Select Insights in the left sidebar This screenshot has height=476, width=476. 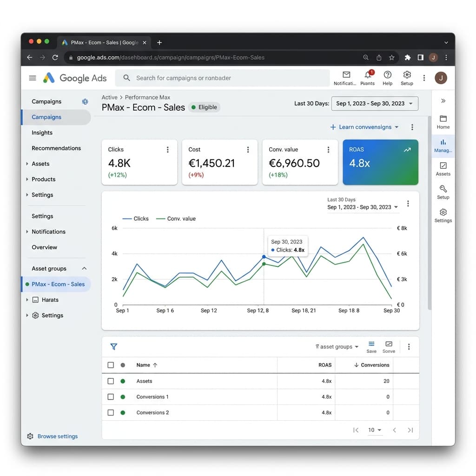[42, 132]
